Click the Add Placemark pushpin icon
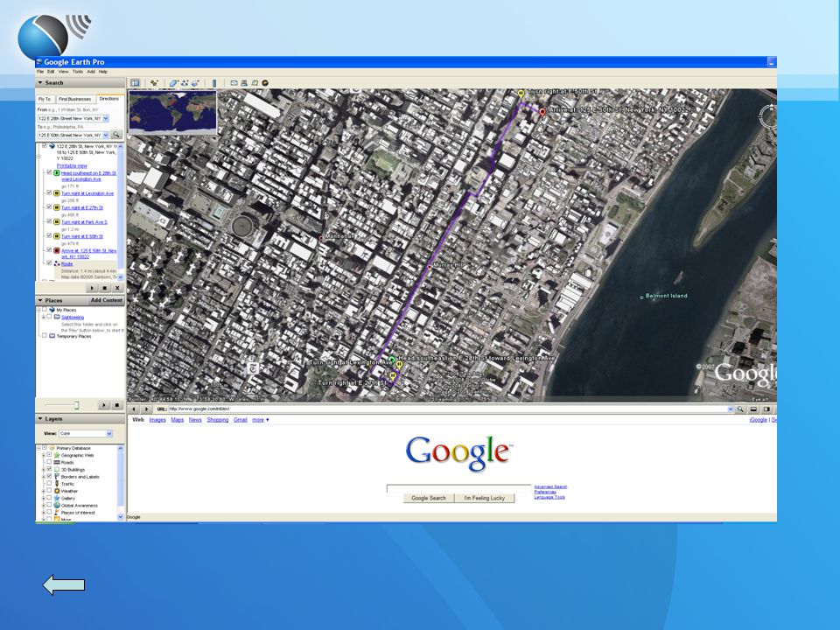 [154, 83]
